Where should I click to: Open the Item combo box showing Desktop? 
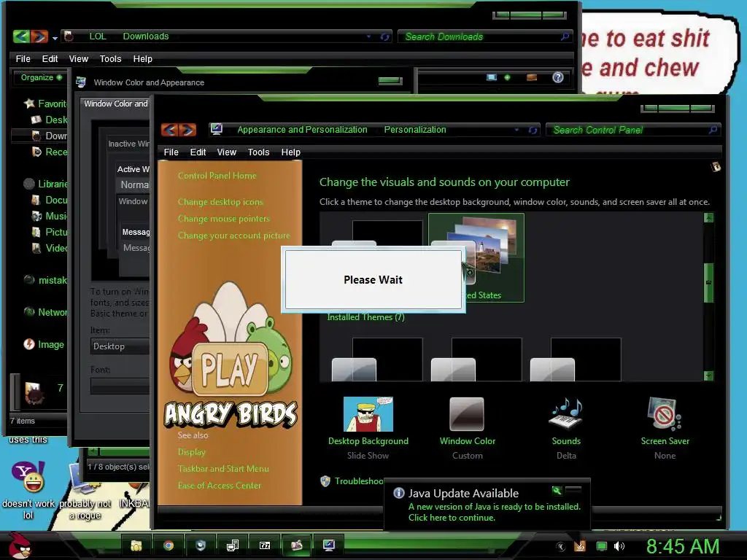120,346
